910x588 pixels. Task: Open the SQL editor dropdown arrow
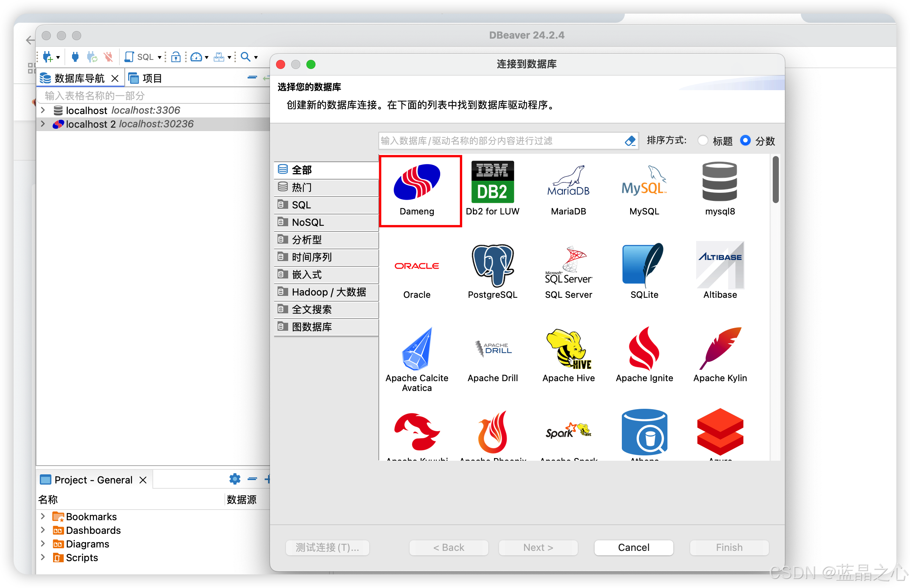[159, 58]
